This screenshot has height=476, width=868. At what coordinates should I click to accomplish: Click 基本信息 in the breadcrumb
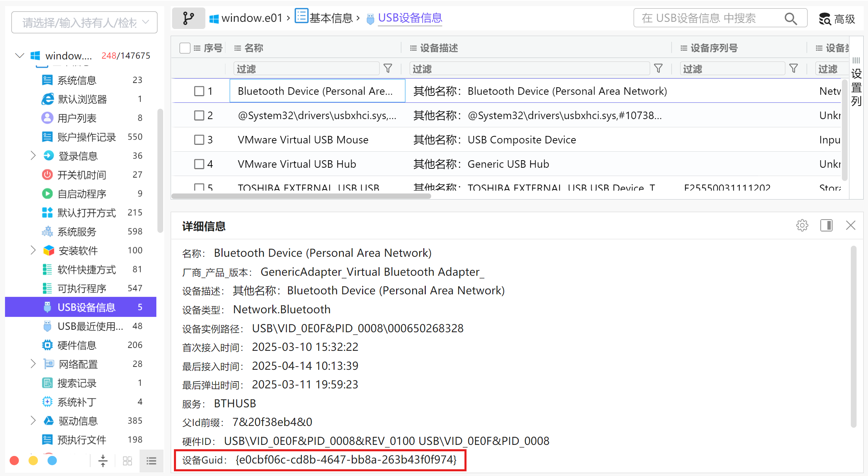tap(331, 18)
